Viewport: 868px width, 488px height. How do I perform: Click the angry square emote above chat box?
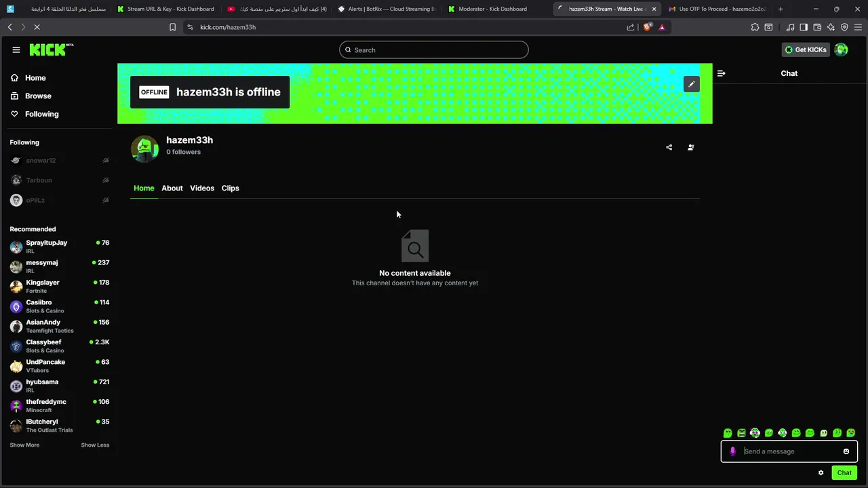pos(741,433)
